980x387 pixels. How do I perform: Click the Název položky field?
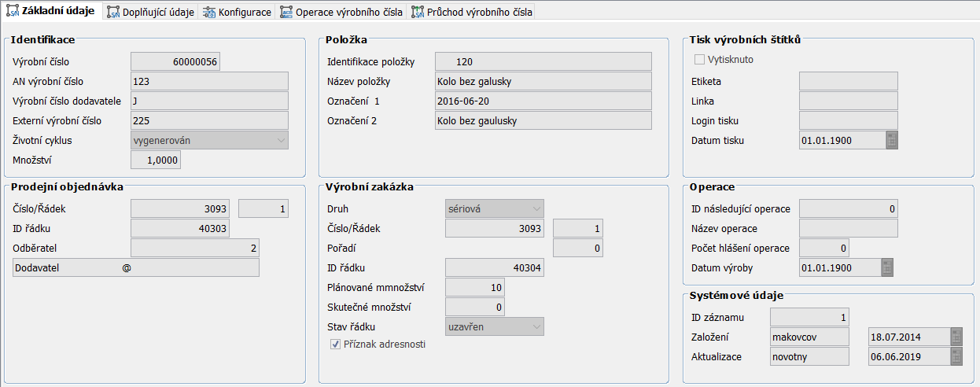coord(543,82)
